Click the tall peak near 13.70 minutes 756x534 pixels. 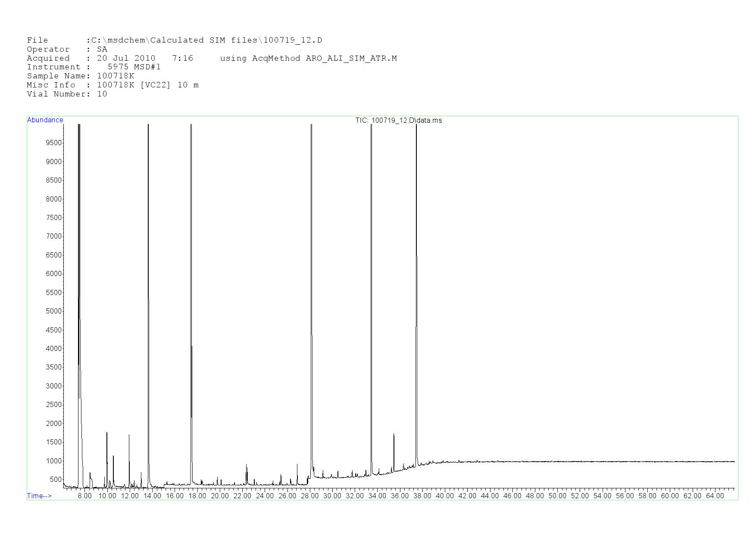click(x=148, y=301)
